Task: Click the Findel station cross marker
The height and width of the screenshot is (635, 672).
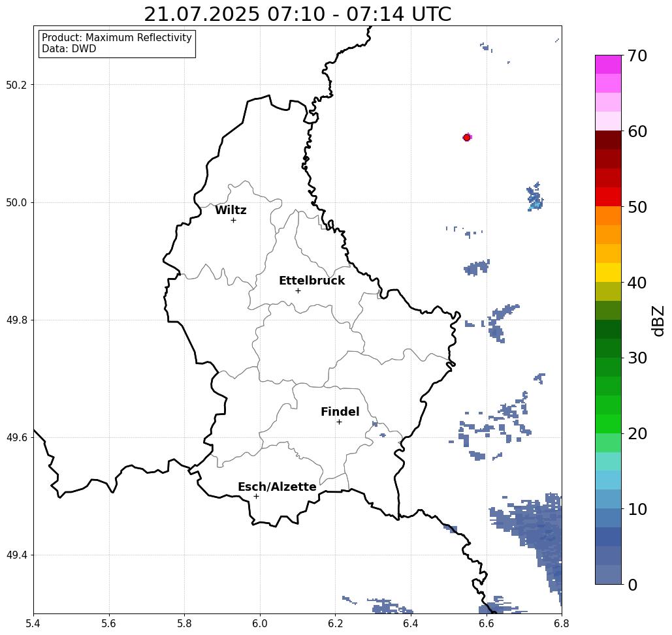Action: [x=339, y=422]
